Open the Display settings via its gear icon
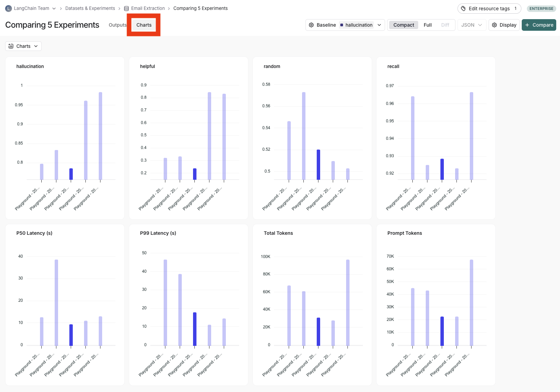 pos(494,25)
